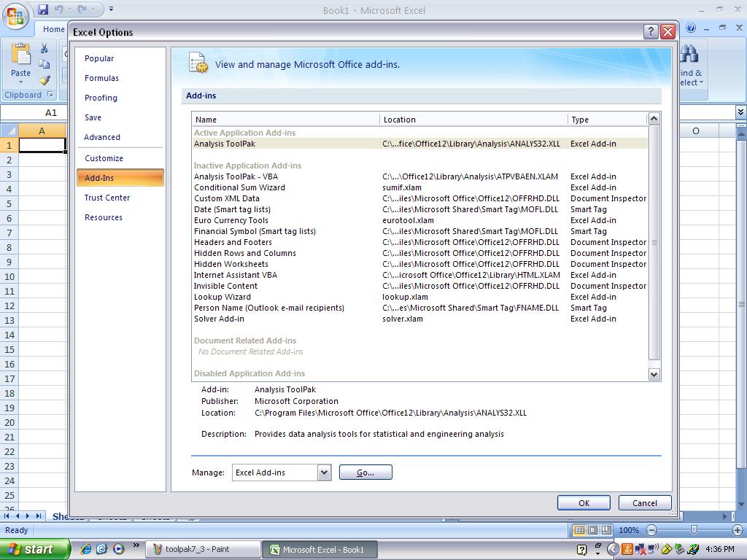Click the Save icon in Quick Access toolbar
747x560 pixels.
point(43,9)
